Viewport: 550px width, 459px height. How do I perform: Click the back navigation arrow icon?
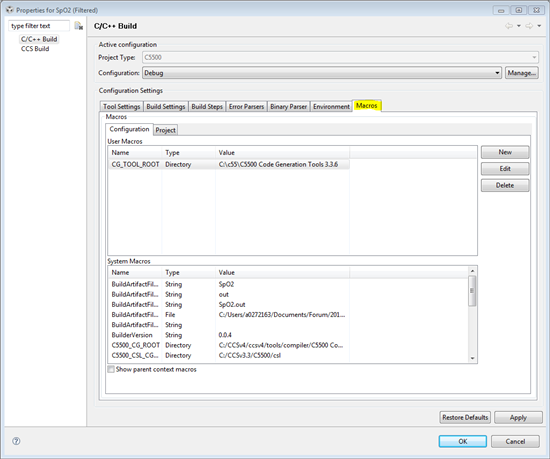coord(509,26)
